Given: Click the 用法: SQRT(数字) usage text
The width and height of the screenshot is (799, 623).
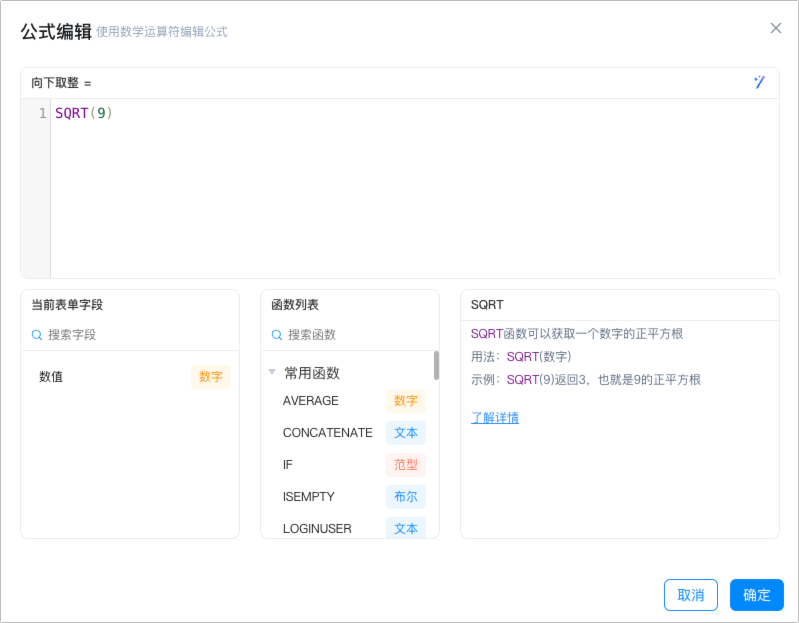Looking at the screenshot, I should point(521,357).
